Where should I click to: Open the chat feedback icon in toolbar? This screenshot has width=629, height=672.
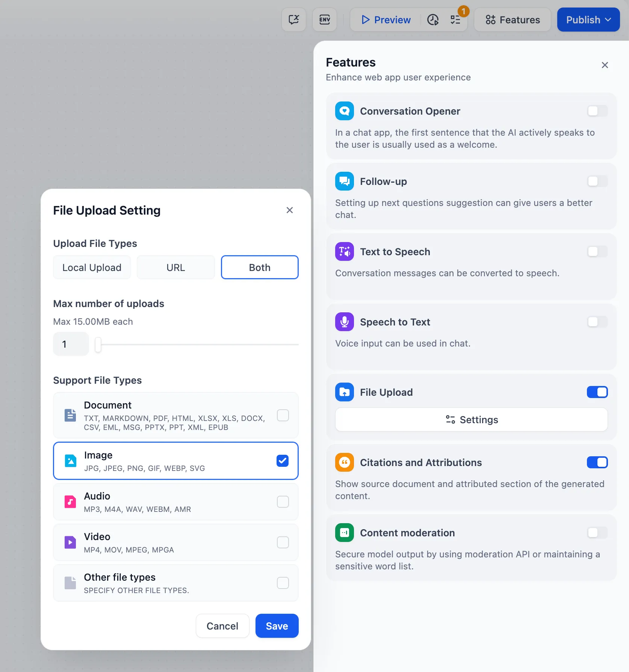pos(294,20)
